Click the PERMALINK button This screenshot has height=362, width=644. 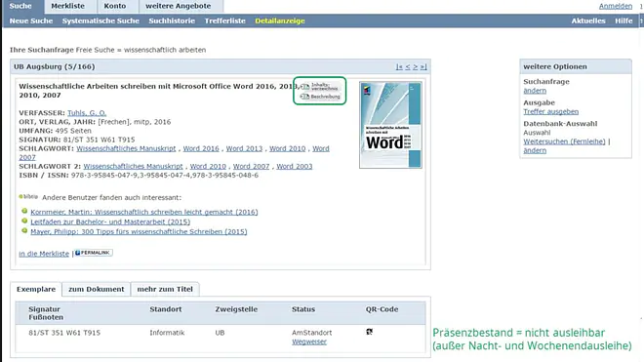point(94,253)
